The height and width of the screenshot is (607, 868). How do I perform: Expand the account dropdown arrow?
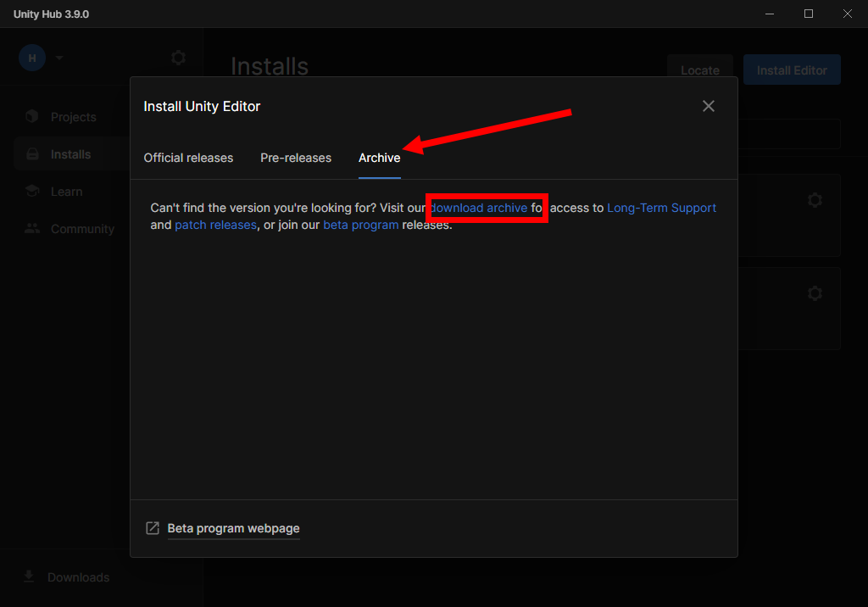click(x=59, y=58)
